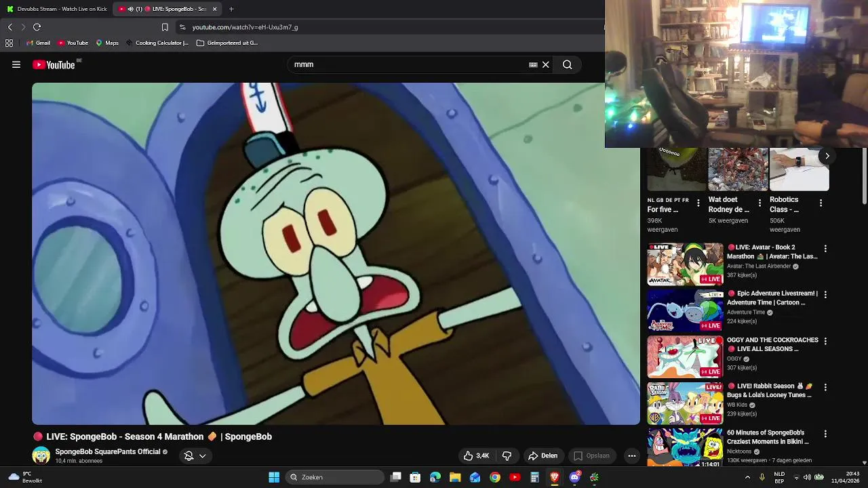Open the Wat doet Rodney de... video title
The height and width of the screenshot is (488, 868).
pos(729,205)
